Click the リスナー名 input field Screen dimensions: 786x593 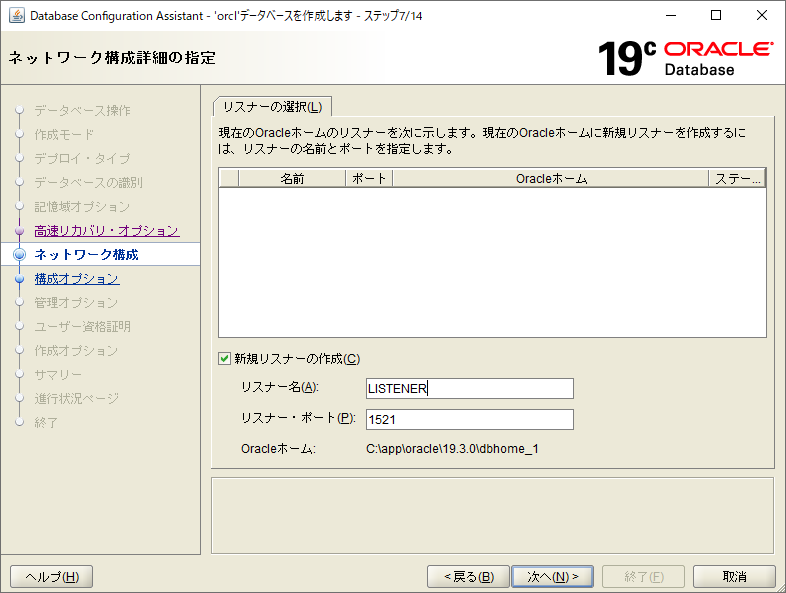[x=470, y=388]
